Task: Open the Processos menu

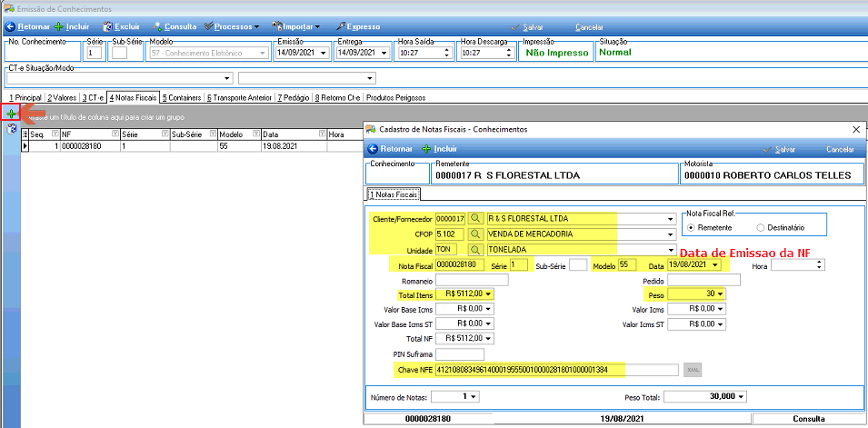Action: click(x=232, y=26)
